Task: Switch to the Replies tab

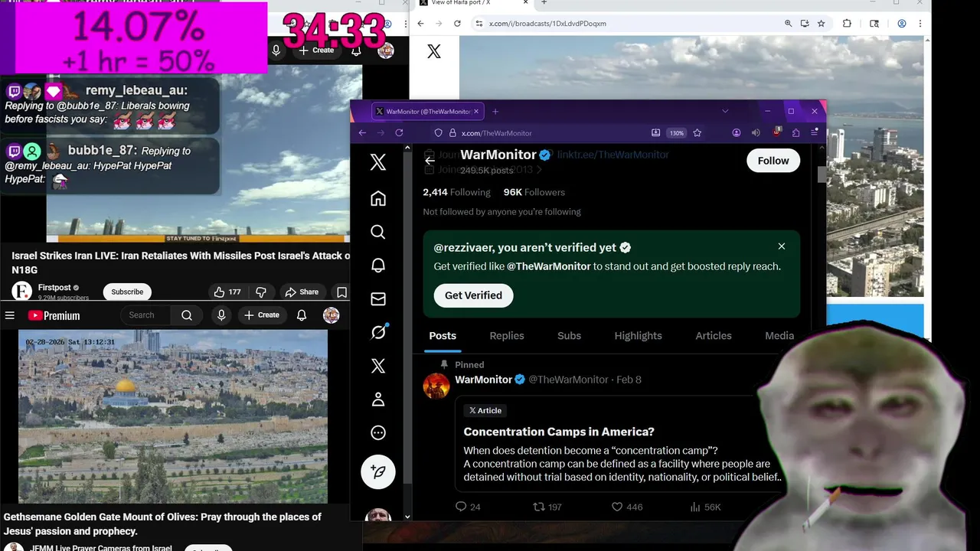Action: click(507, 336)
